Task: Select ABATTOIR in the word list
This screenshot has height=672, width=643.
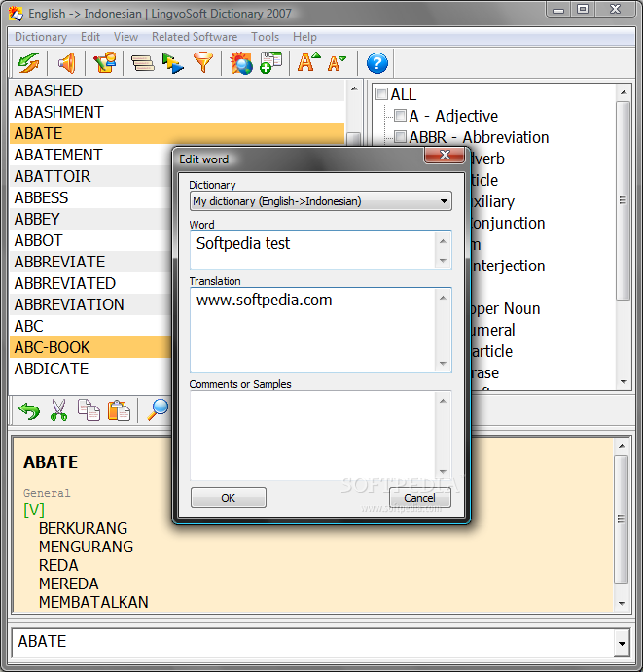Action: click(90, 176)
